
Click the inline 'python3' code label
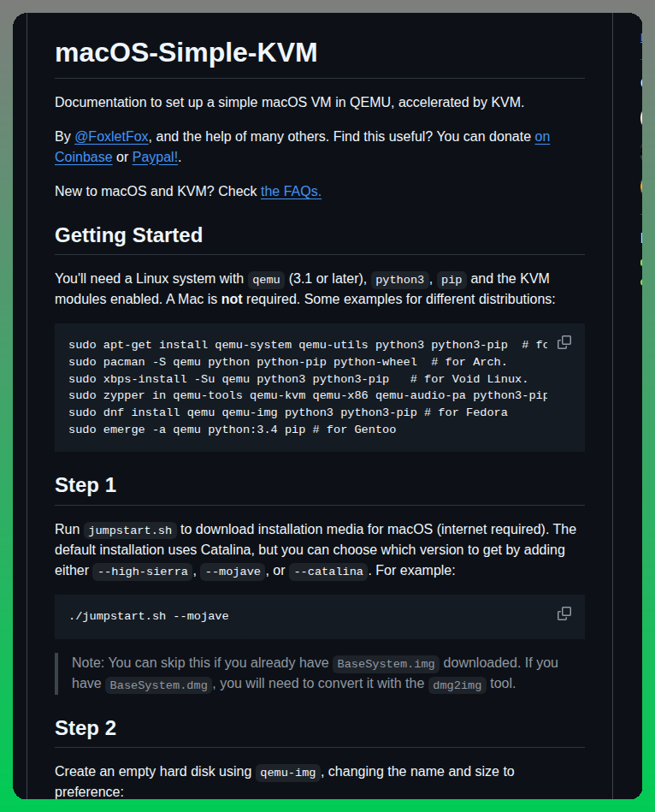tap(400, 280)
